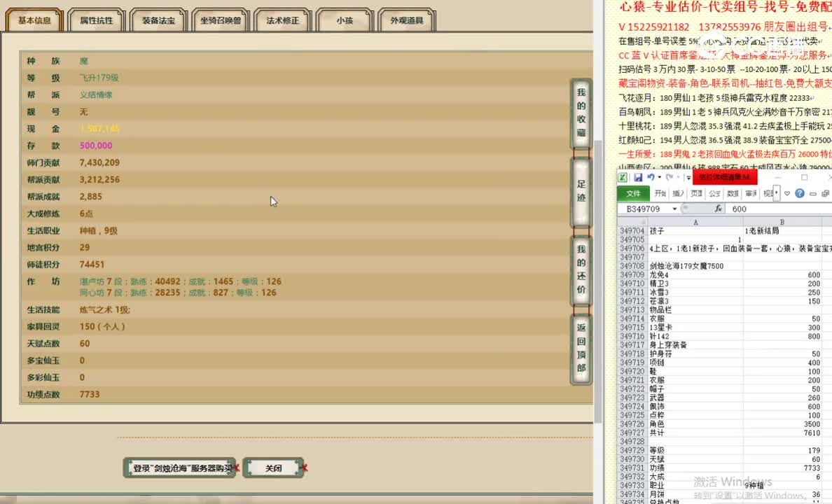Click the Redo icon in Excel
This screenshot has width=832, height=504.
coord(669,177)
